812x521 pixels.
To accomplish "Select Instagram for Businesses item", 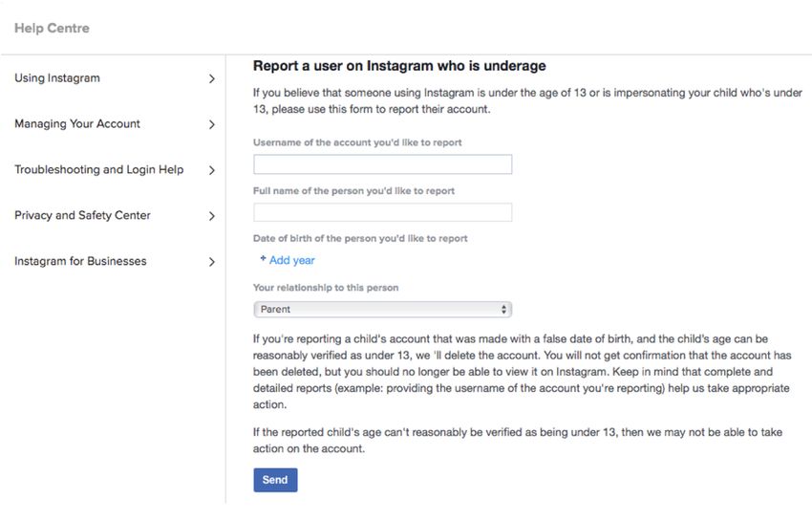I will [80, 261].
